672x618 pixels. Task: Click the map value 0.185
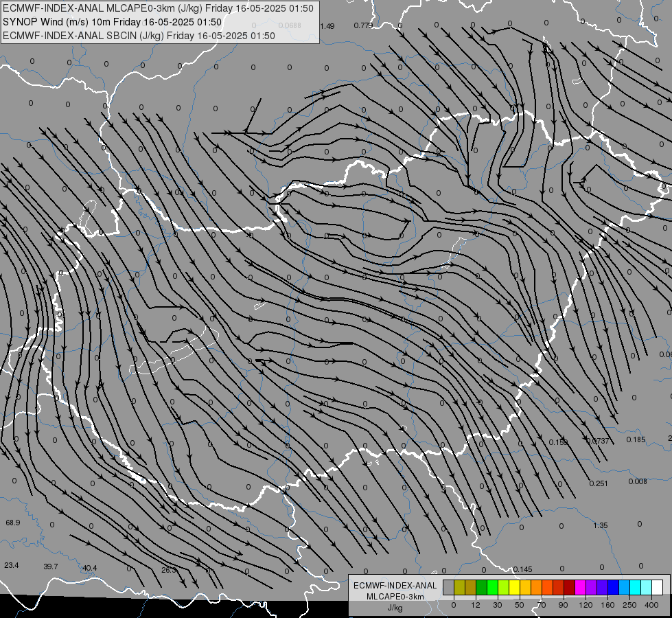pyautogui.click(x=636, y=439)
